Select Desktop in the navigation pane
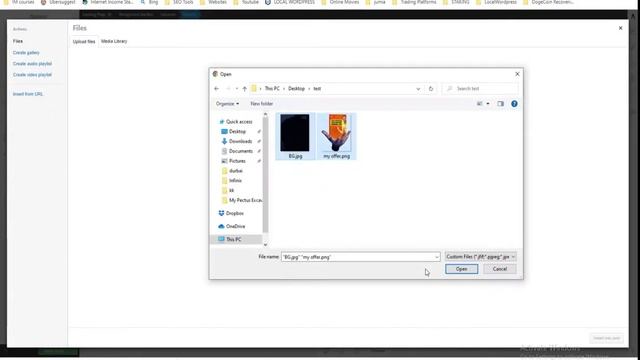This screenshot has width=640, height=360. 233,131
